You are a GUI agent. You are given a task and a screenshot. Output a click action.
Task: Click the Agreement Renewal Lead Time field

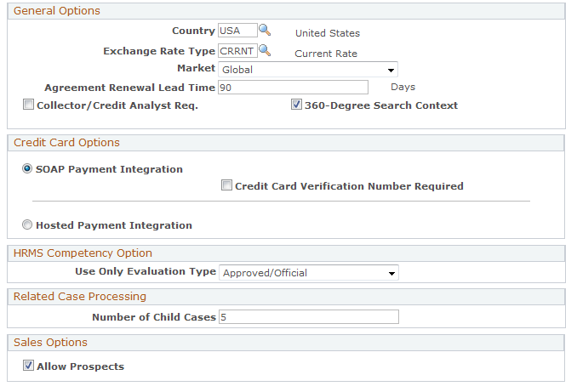pos(293,88)
